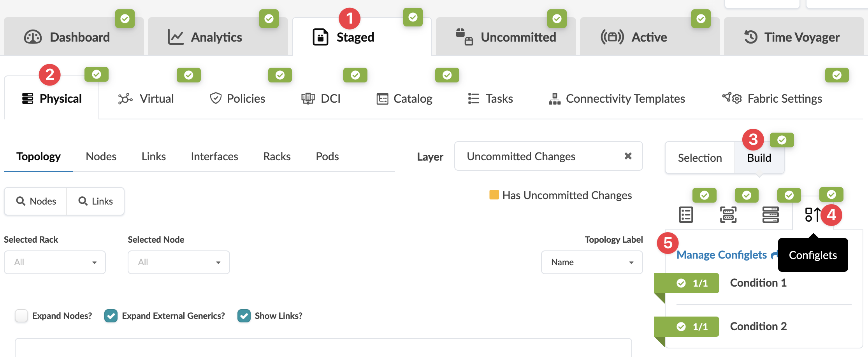Viewport: 868px width, 357px height.
Task: Go to the Racks tab
Action: click(277, 156)
